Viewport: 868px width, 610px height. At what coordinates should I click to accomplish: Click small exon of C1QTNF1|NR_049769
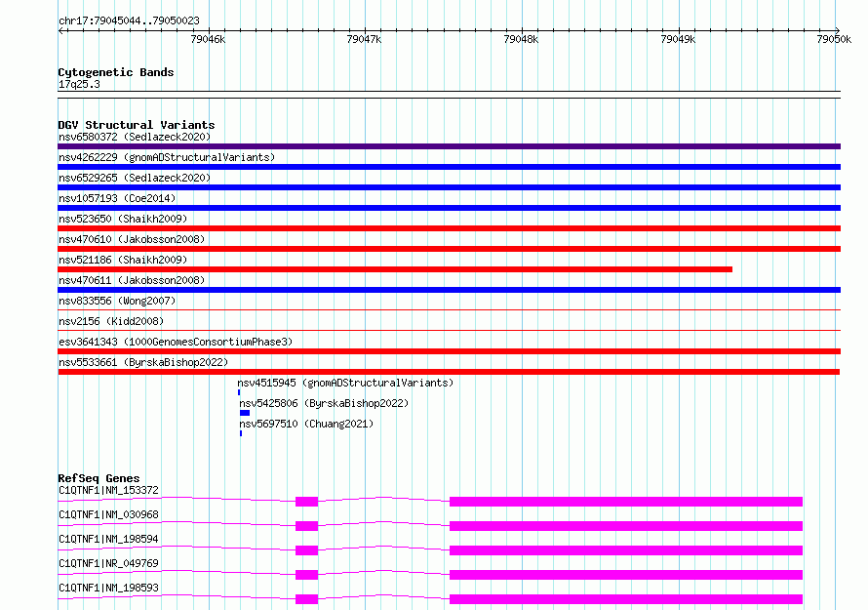point(306,575)
